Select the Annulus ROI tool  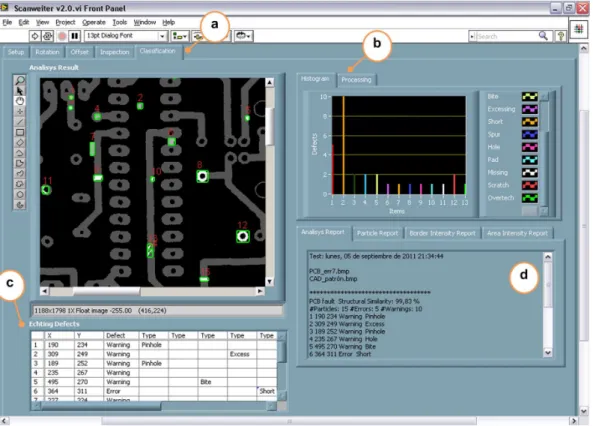click(x=20, y=205)
